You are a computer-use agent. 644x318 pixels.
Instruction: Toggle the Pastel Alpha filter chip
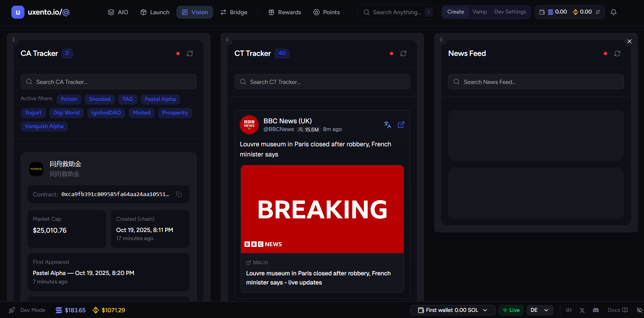point(160,99)
